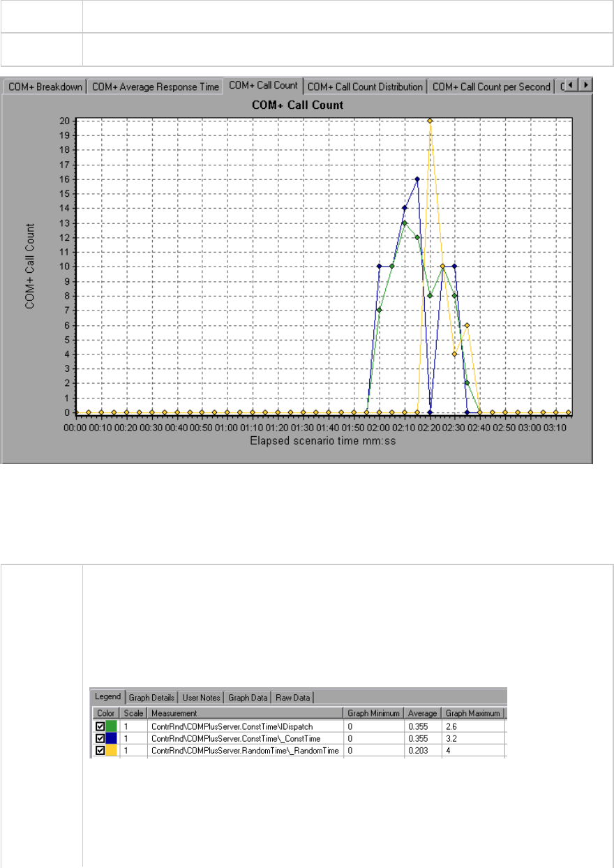Click the 02:00 x-axis time label

point(379,426)
